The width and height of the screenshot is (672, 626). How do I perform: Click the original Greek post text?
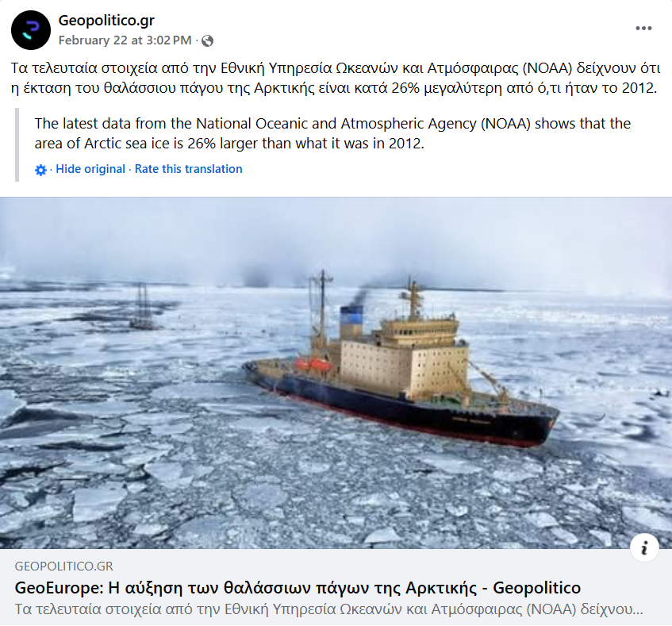336,78
